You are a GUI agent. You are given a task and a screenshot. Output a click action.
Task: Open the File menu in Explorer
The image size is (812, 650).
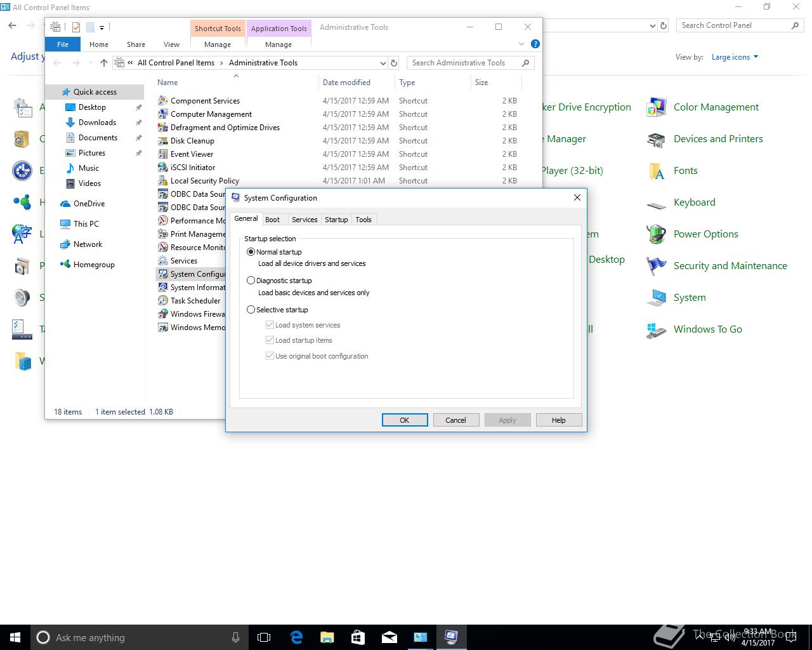click(63, 44)
